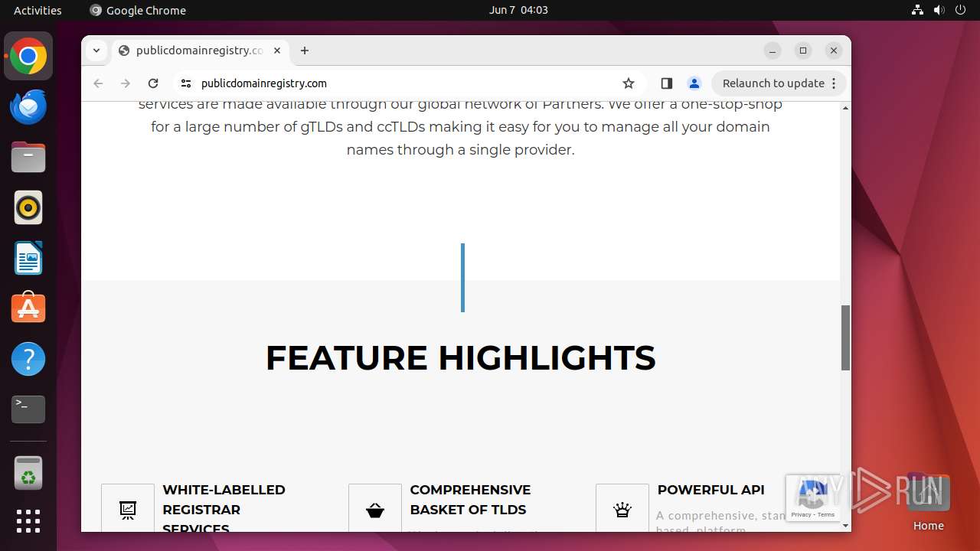The width and height of the screenshot is (980, 551).
Task: Click the scrollbar up arrow
Action: (845, 108)
